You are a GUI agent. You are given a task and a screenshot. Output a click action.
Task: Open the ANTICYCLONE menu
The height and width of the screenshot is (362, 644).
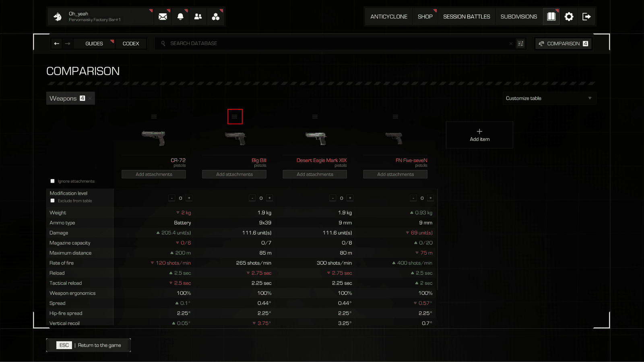(389, 16)
